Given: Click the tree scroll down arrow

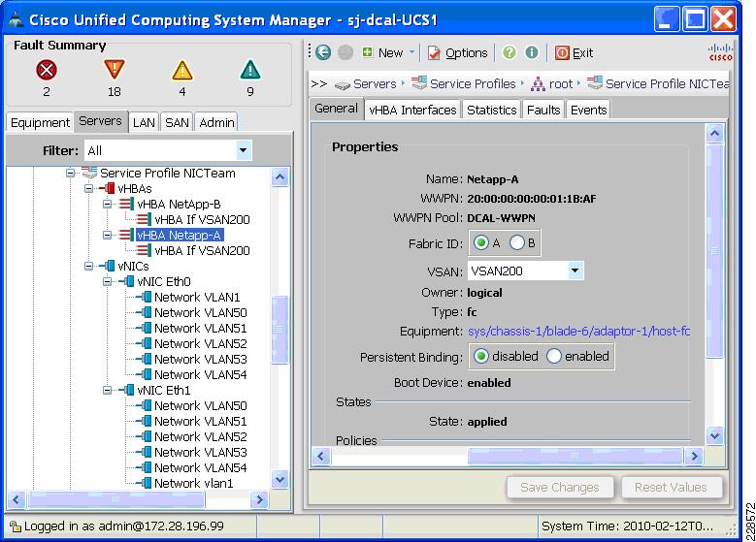Looking at the screenshot, I should click(280, 479).
